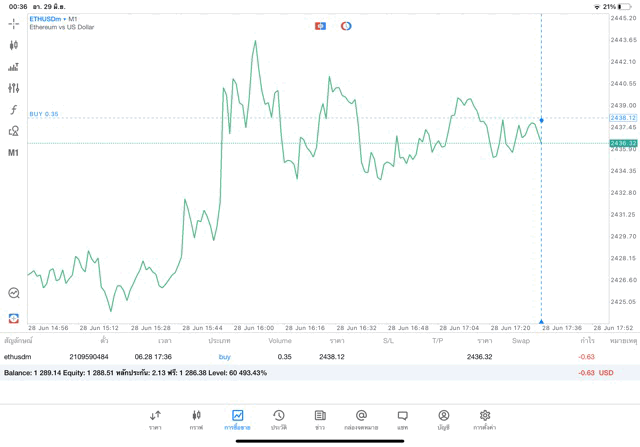
Task: Tap the BUY 0.35 order line label
Action: click(x=44, y=114)
